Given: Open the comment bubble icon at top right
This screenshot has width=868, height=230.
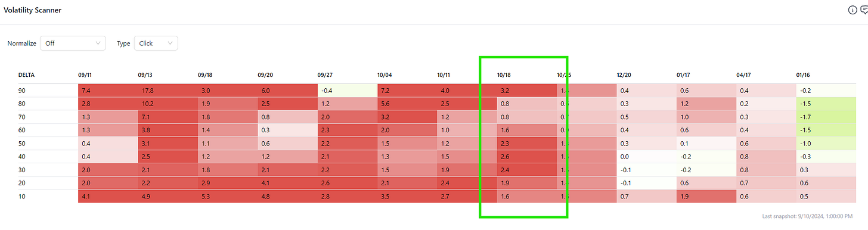Looking at the screenshot, I should 864,10.
